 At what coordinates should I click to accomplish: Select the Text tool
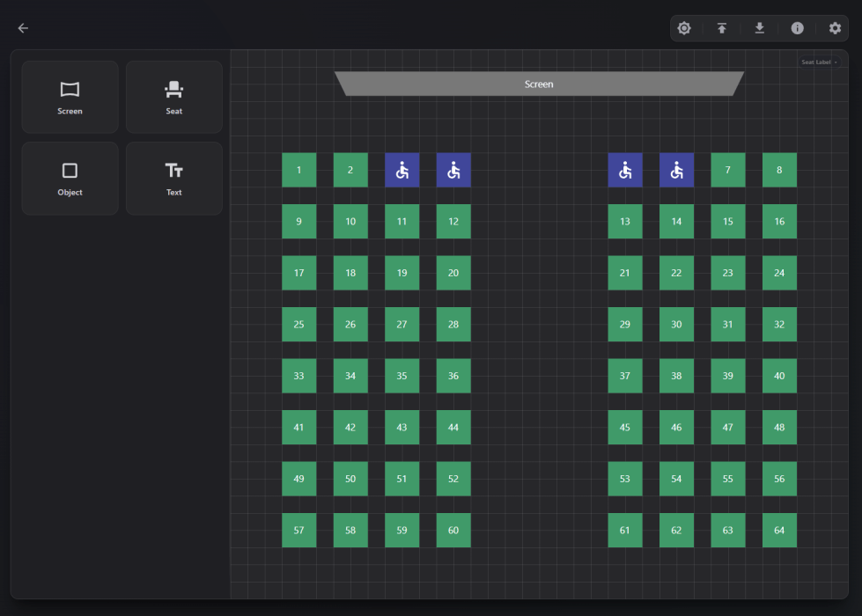pos(174,178)
